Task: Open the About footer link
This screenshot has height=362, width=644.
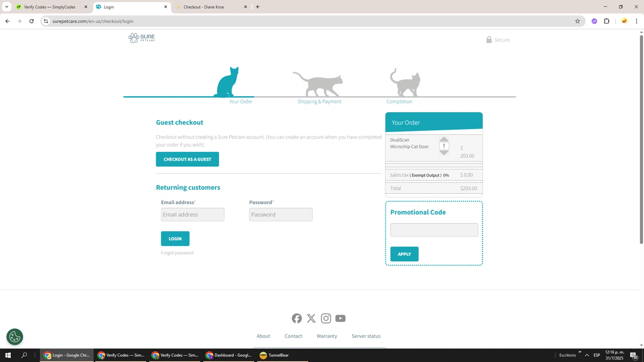Action: point(263,336)
